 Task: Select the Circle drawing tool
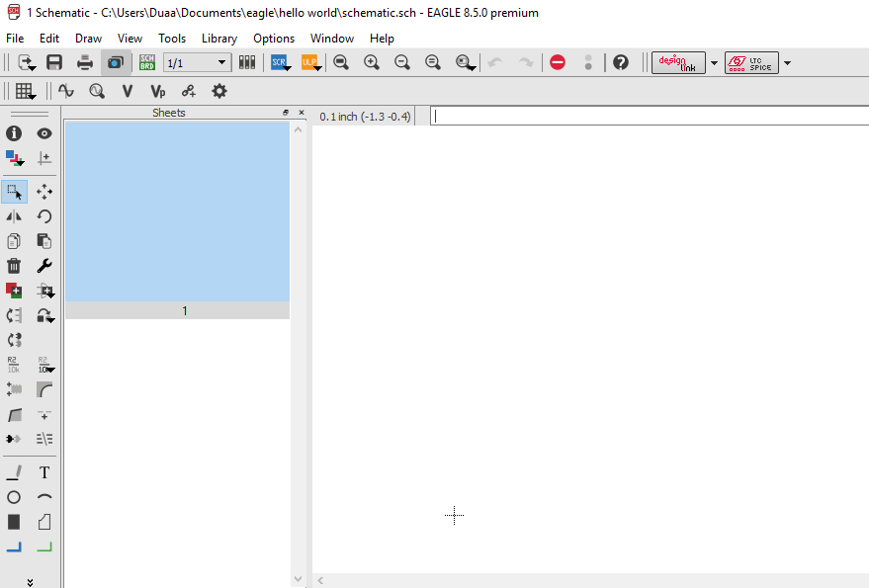click(x=14, y=497)
